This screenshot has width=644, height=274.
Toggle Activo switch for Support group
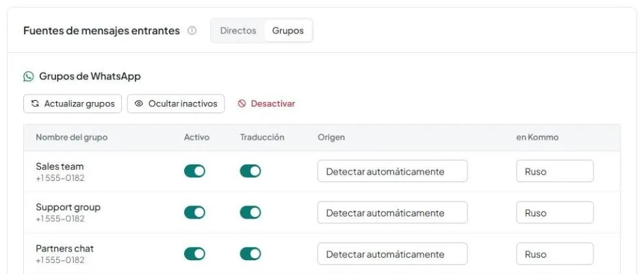click(194, 213)
